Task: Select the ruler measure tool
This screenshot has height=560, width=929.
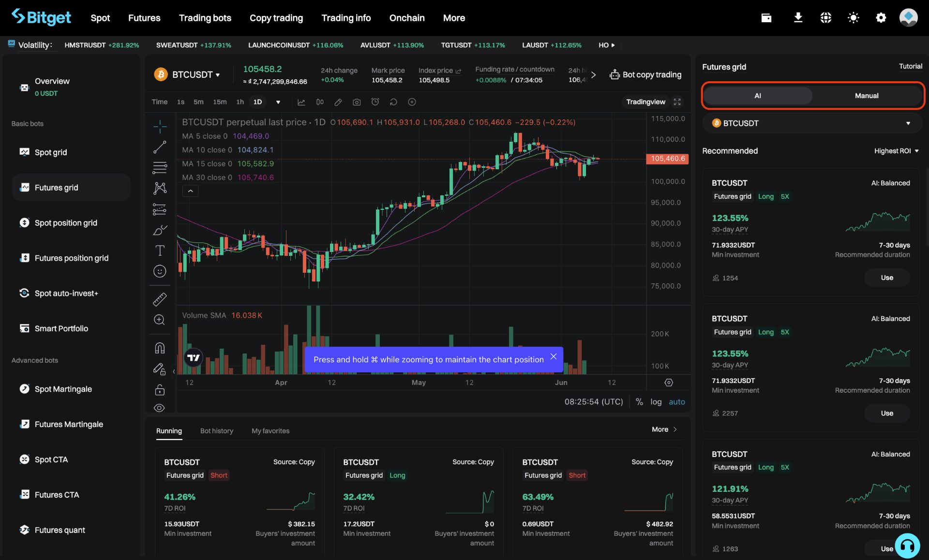Action: pos(160,299)
